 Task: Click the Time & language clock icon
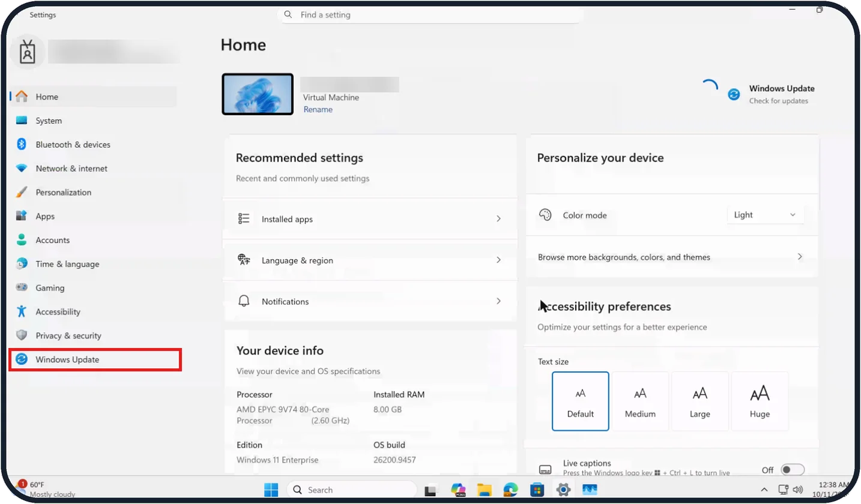(22, 264)
